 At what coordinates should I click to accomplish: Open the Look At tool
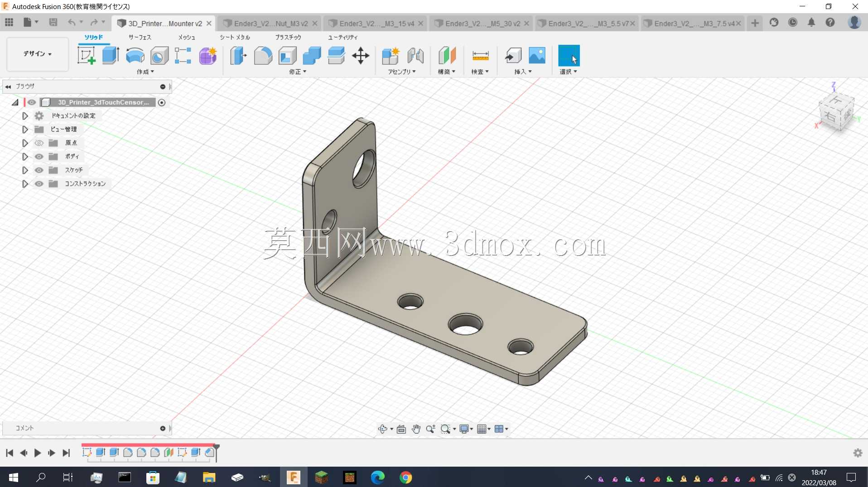click(401, 429)
